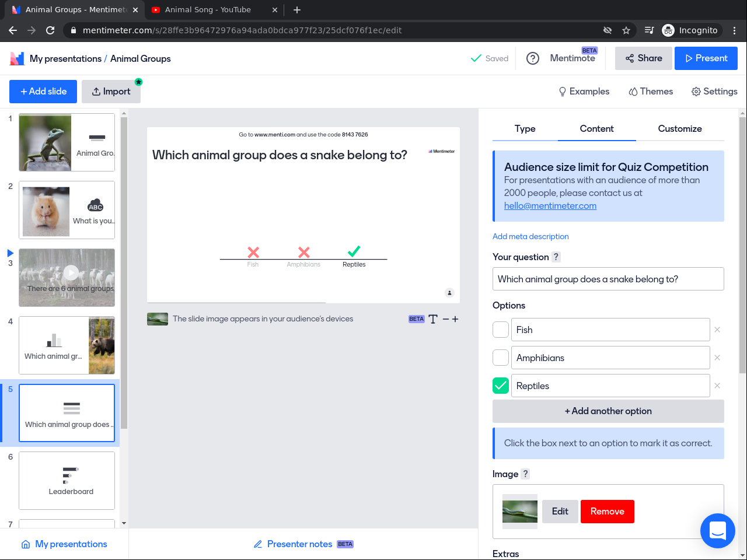The width and height of the screenshot is (747, 560).
Task: Click the Import button
Action: click(x=111, y=92)
